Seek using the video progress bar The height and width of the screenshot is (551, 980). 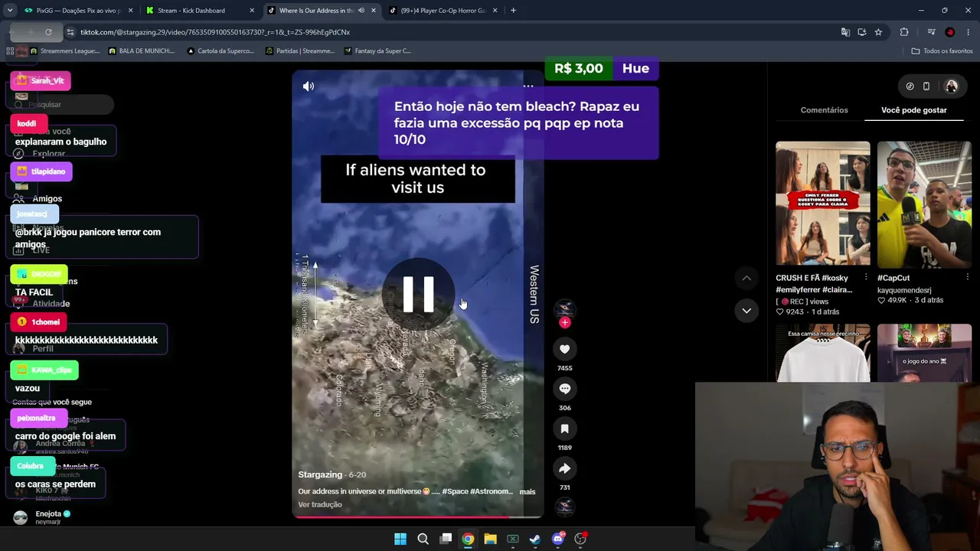click(418, 517)
